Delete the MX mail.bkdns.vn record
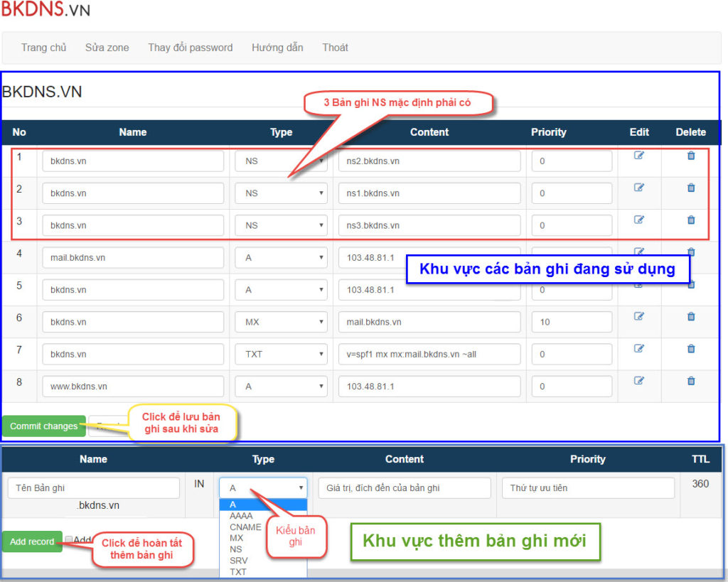 tap(691, 316)
